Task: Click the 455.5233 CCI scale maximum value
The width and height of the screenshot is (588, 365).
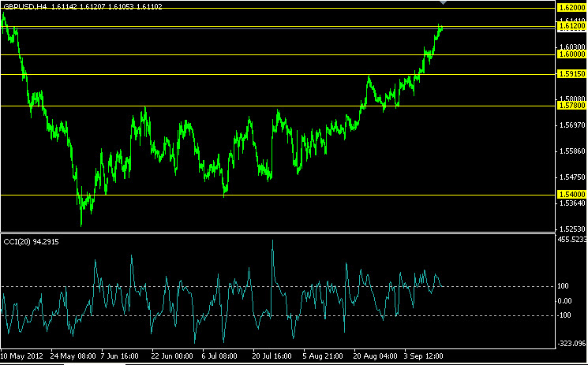Action: click(x=573, y=239)
